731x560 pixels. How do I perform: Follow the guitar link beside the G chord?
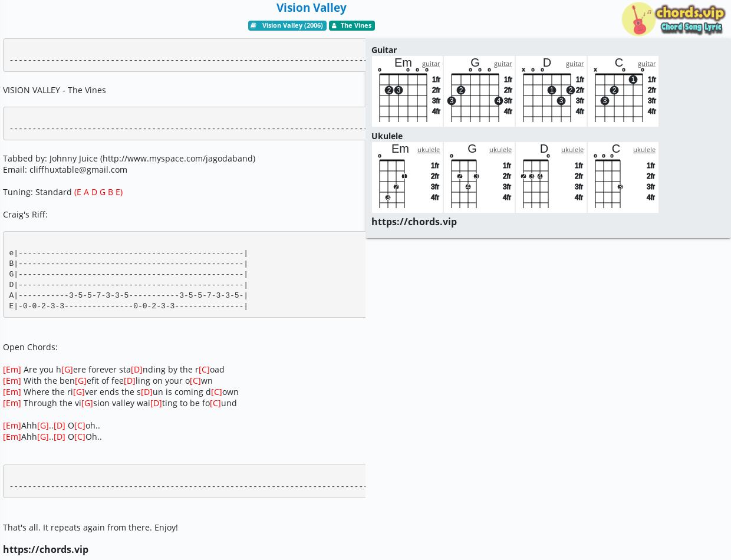(503, 64)
